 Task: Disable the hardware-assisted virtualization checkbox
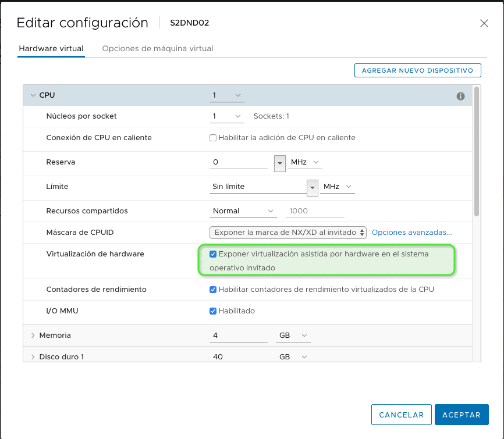pos(212,254)
